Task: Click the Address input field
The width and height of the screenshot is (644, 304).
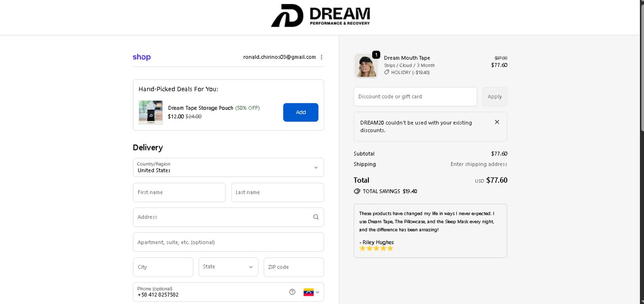Action: (228, 217)
